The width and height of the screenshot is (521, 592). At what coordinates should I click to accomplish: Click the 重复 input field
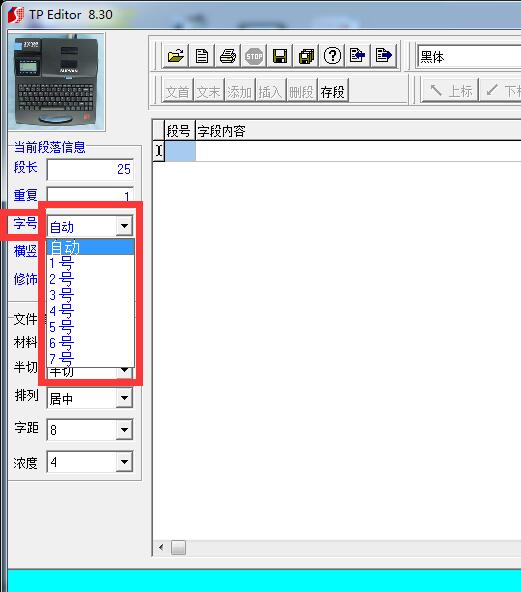90,195
